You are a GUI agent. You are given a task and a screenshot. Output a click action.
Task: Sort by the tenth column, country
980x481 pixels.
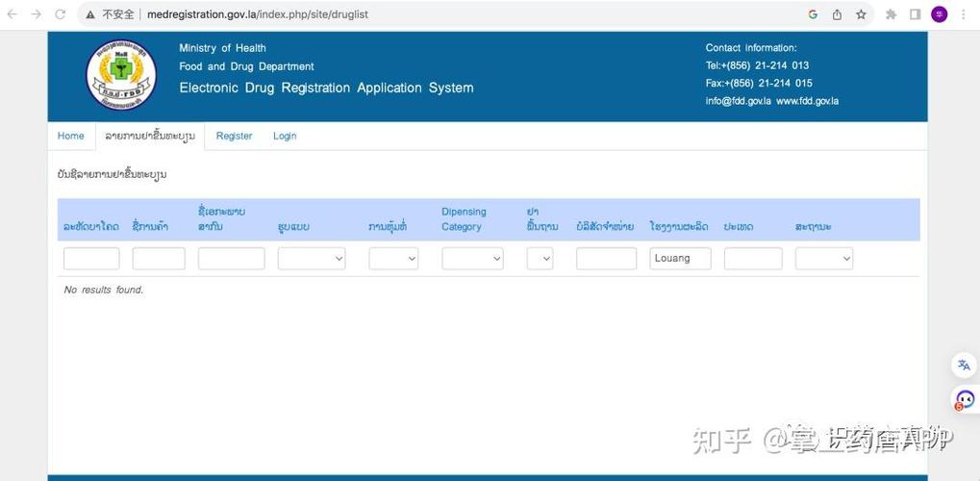(739, 226)
